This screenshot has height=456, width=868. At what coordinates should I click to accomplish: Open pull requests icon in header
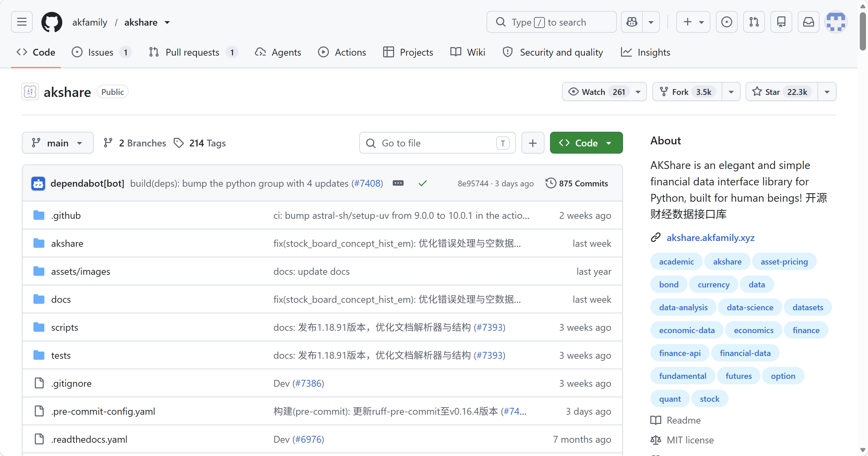[754, 22]
